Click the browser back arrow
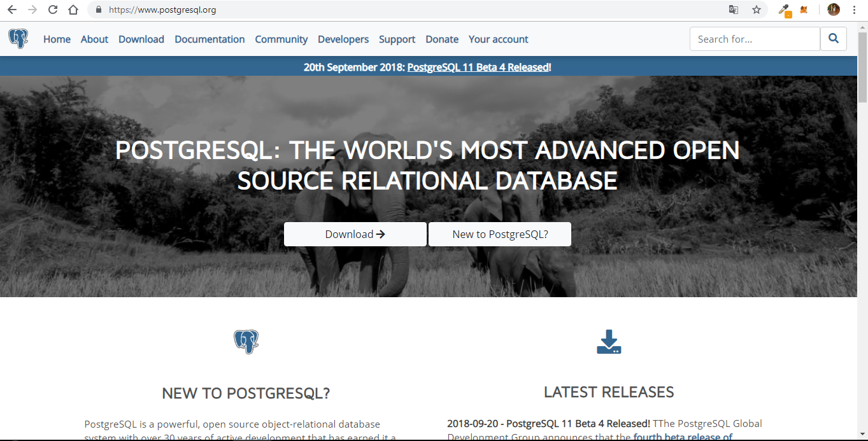 click(12, 10)
